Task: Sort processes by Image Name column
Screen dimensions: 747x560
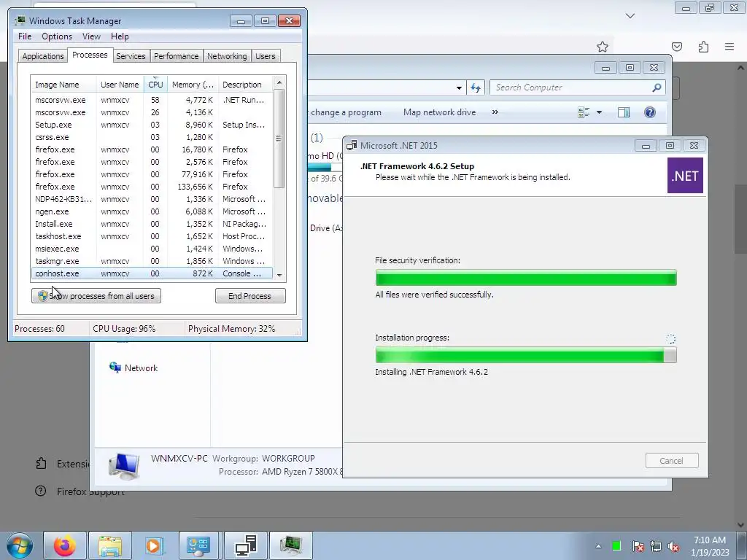Action: [x=64, y=85]
